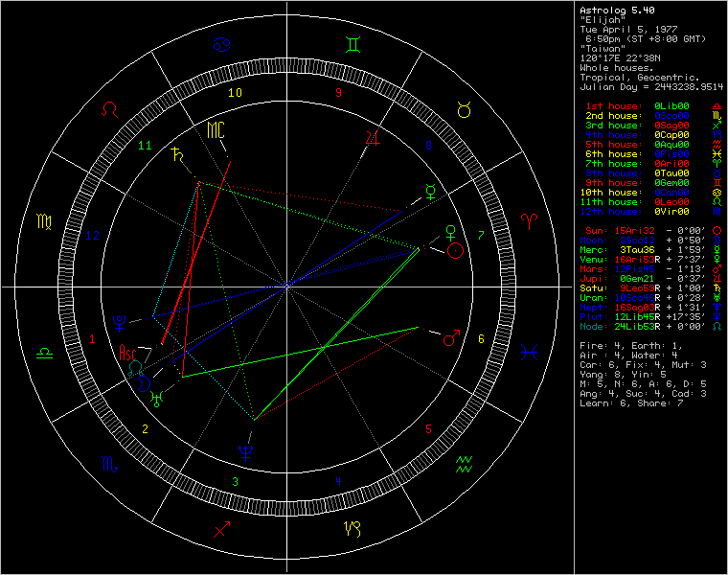Click the Venu 16Ari53R position row

[650, 260]
